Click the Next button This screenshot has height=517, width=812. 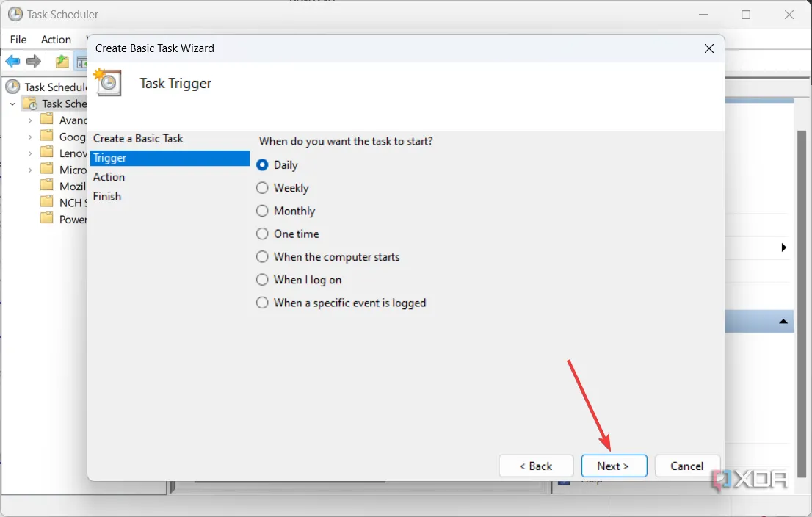point(614,466)
